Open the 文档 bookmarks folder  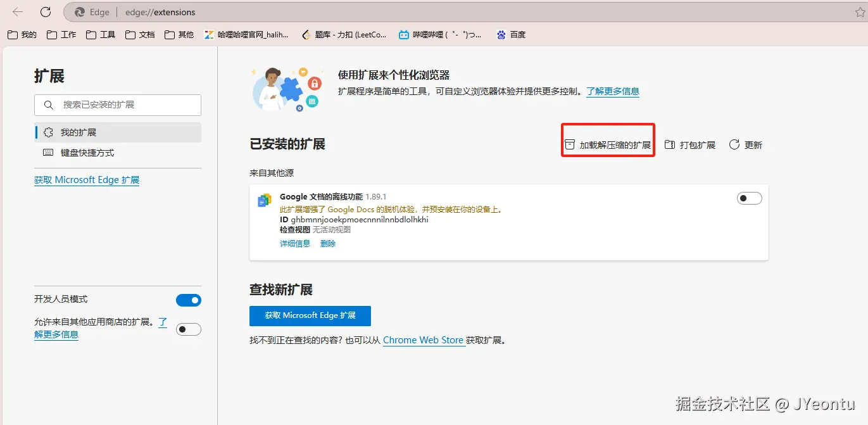pyautogui.click(x=140, y=35)
